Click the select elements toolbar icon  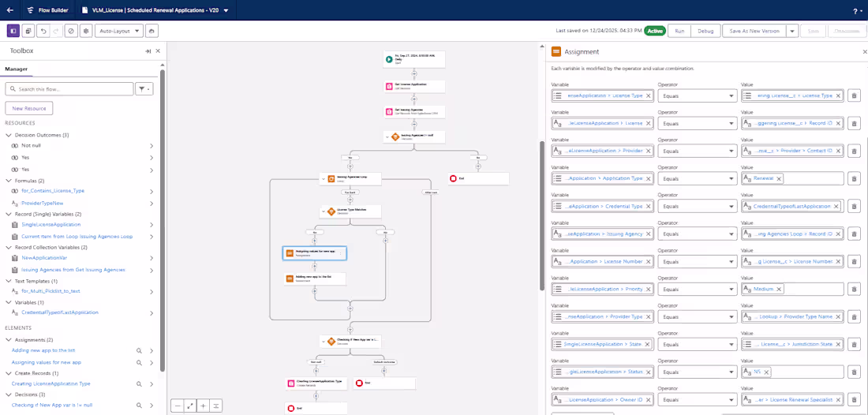[x=28, y=31]
